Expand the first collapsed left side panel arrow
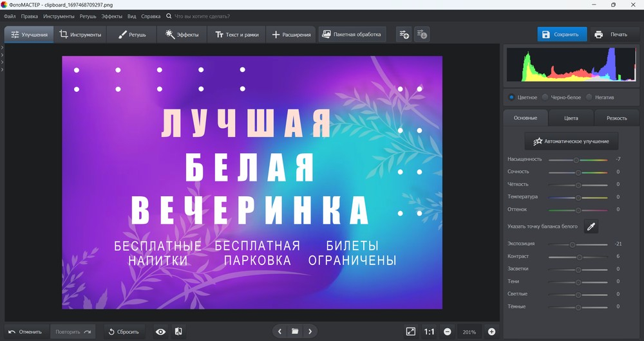 pos(2,48)
